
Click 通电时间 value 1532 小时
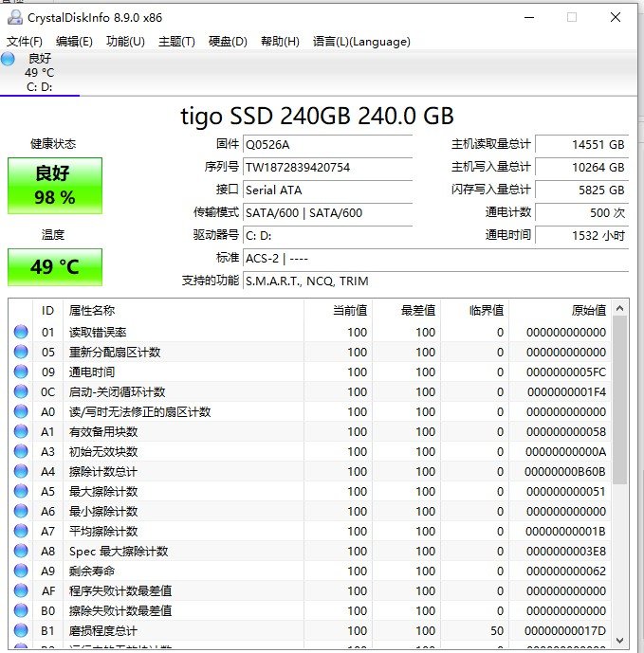coord(582,235)
